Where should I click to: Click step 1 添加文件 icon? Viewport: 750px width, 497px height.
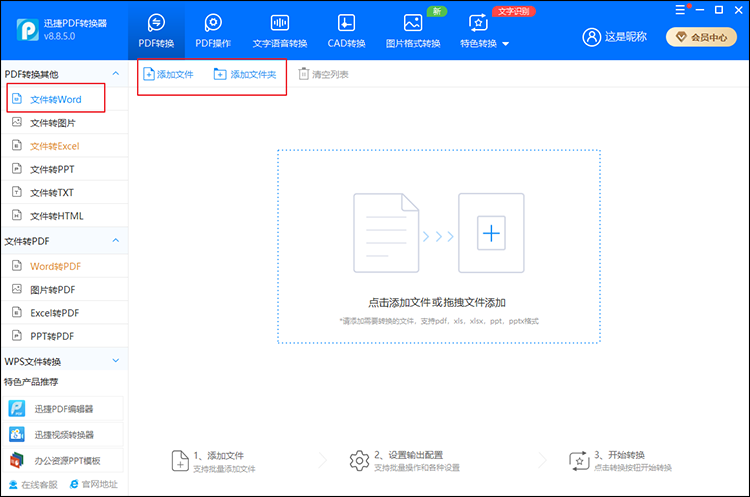[x=180, y=461]
